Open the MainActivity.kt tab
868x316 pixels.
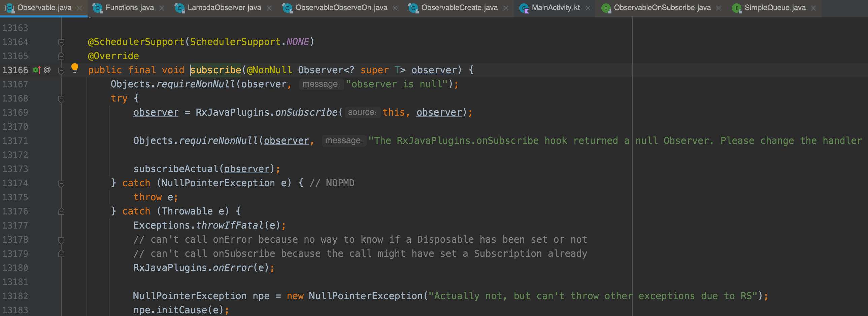pyautogui.click(x=555, y=8)
